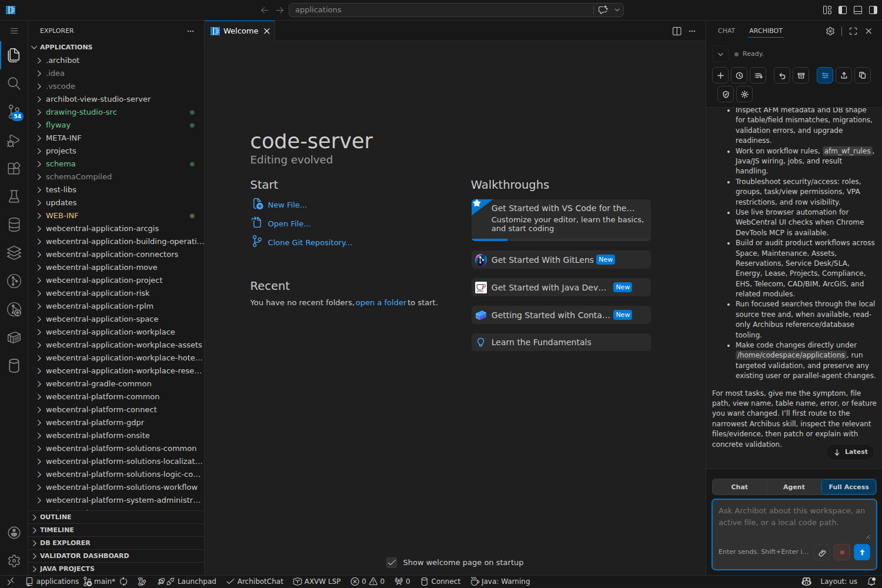The width and height of the screenshot is (882, 588).
Task: Open the Extensions view
Action: [14, 168]
